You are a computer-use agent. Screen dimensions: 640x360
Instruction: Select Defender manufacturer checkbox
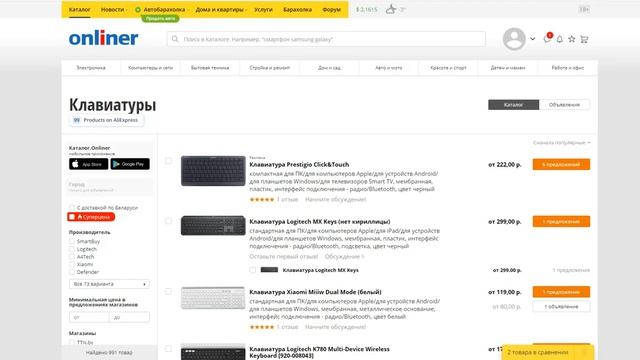pyautogui.click(x=72, y=272)
